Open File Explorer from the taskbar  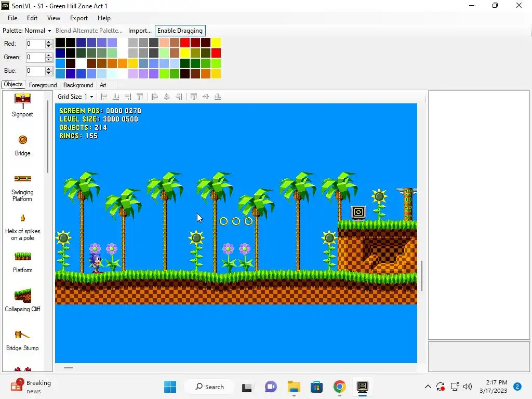click(x=294, y=387)
